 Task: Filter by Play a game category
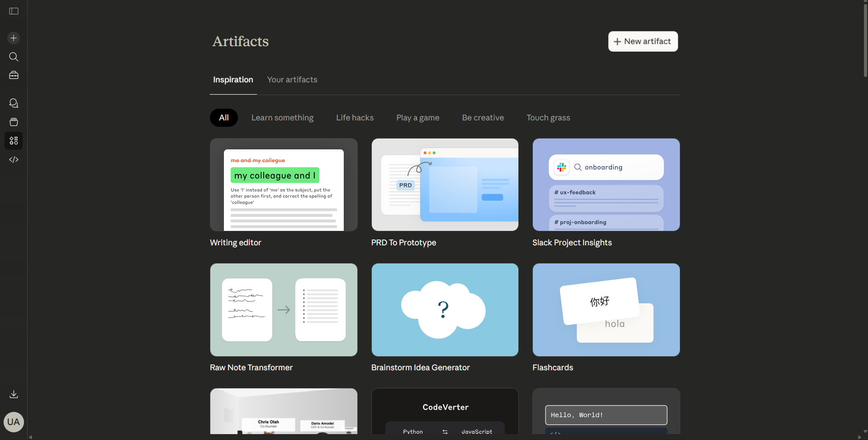pos(417,118)
